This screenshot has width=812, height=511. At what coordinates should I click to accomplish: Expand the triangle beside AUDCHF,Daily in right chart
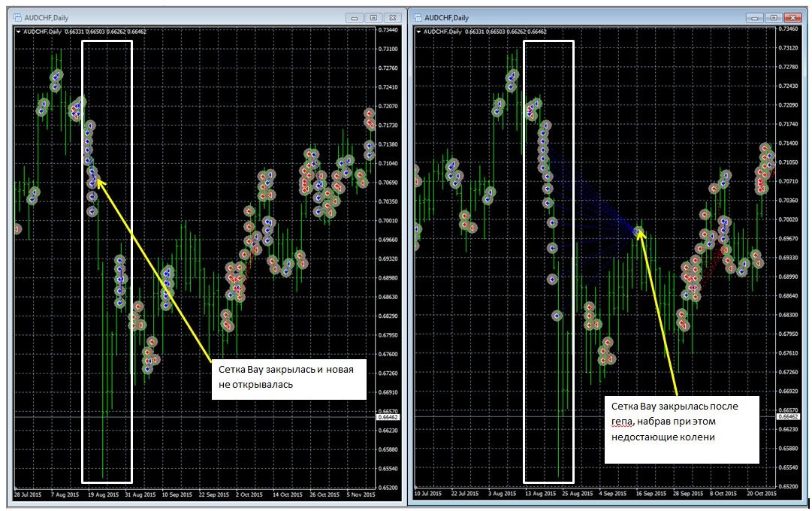click(418, 32)
